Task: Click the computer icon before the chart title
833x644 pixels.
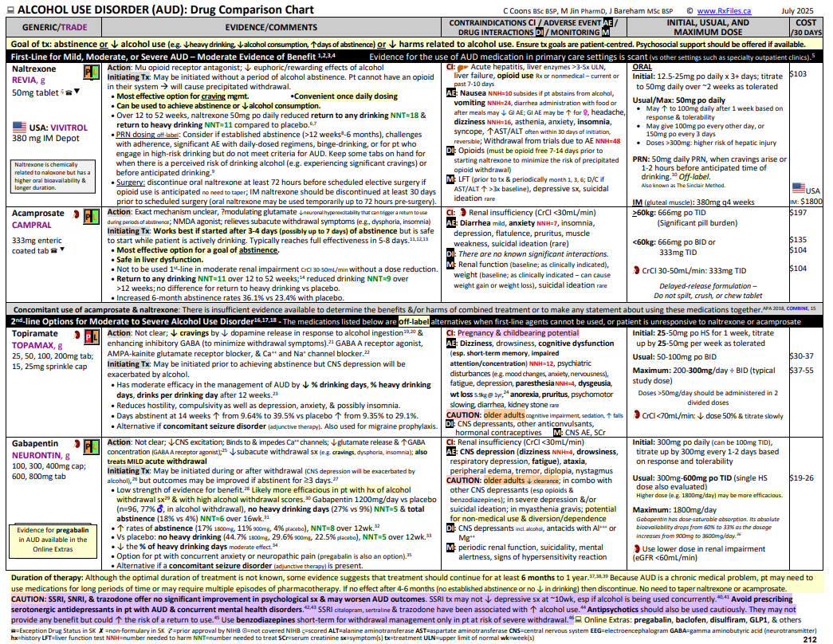Action: click(10, 10)
